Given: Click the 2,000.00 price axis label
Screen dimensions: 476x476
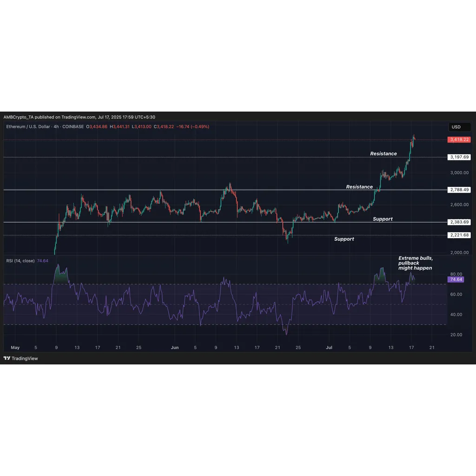Looking at the screenshot, I should (x=459, y=252).
